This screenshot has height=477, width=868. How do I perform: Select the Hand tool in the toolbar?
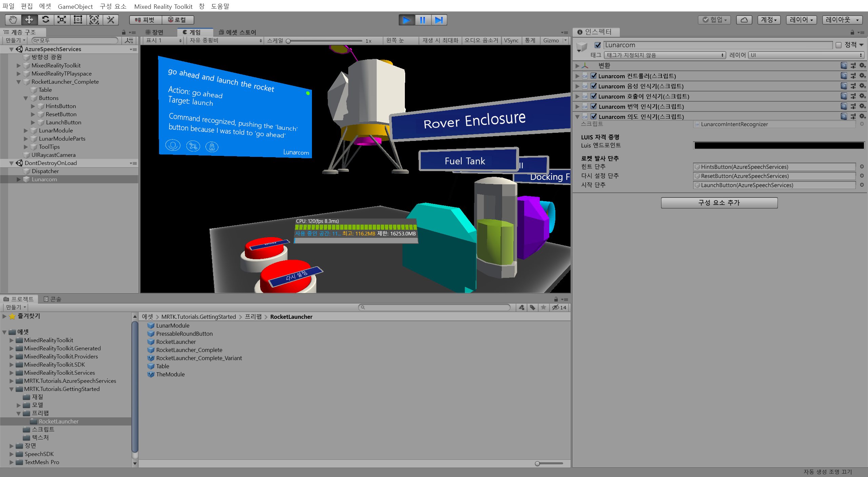(13, 20)
